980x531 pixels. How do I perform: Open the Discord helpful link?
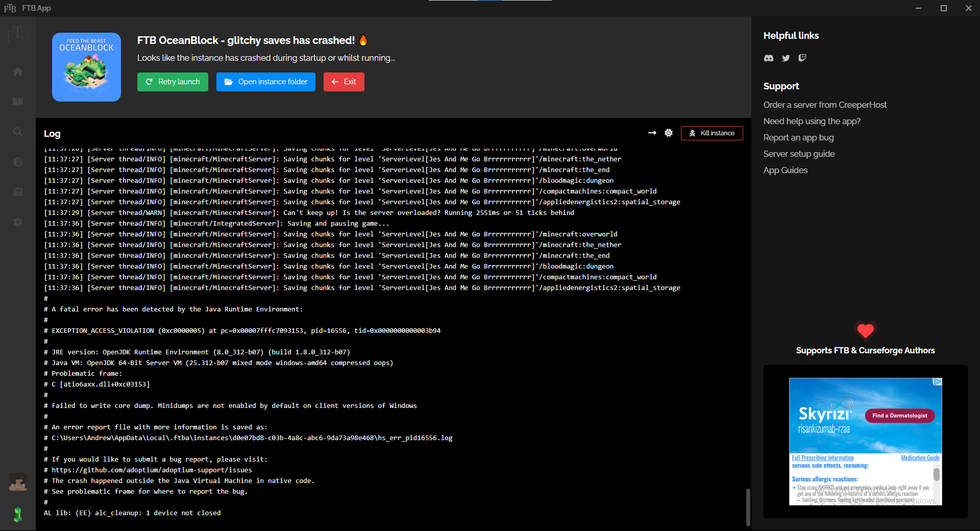click(x=769, y=58)
